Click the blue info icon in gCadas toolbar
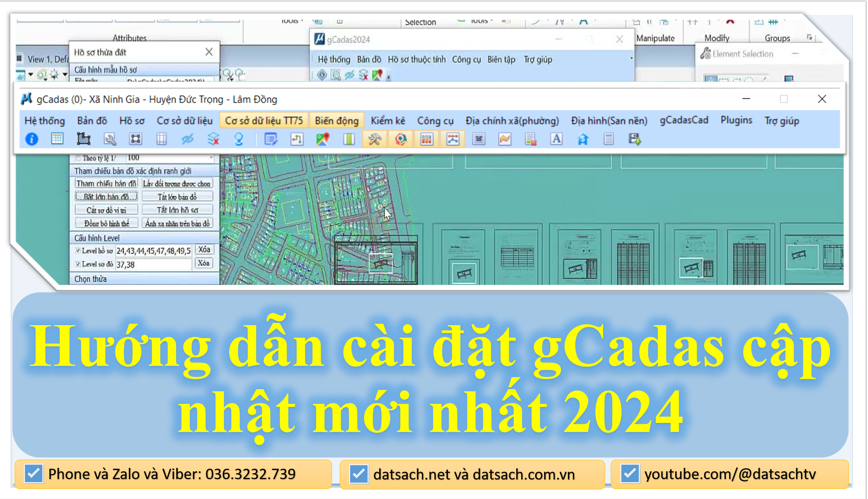Screen dimensions: 868x499 [32, 139]
